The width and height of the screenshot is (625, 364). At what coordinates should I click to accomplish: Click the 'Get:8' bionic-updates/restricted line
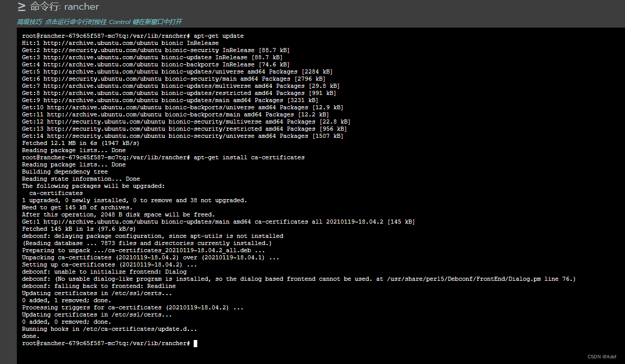click(179, 93)
